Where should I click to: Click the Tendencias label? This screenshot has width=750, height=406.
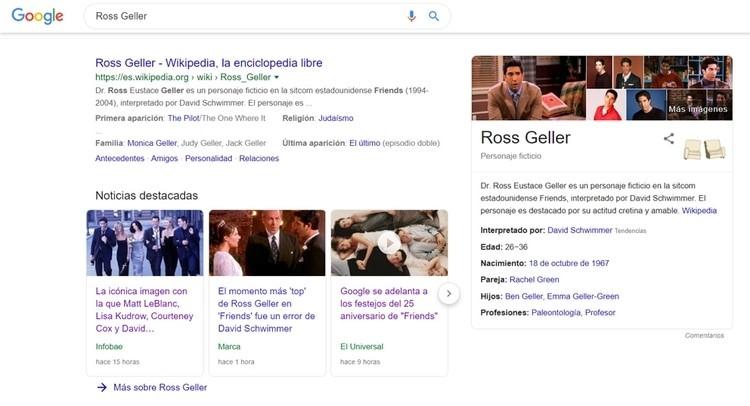630,230
